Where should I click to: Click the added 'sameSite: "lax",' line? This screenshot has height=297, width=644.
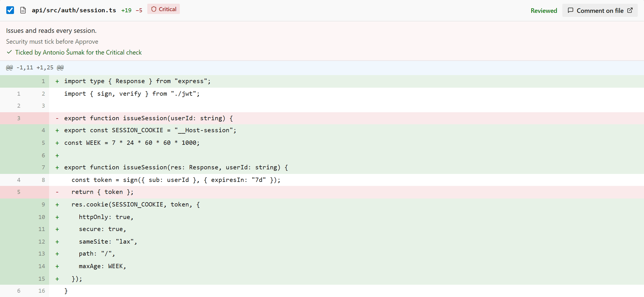322,242
